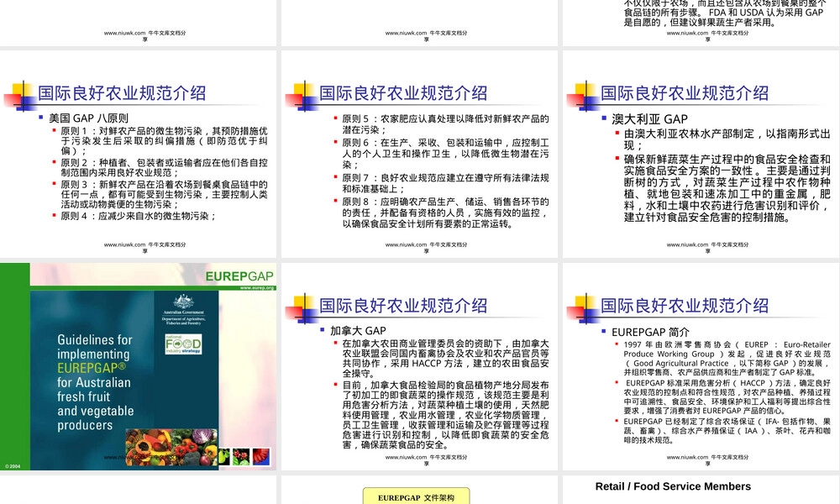
Task: Click the Australian Government crest logo
Action: point(183,310)
